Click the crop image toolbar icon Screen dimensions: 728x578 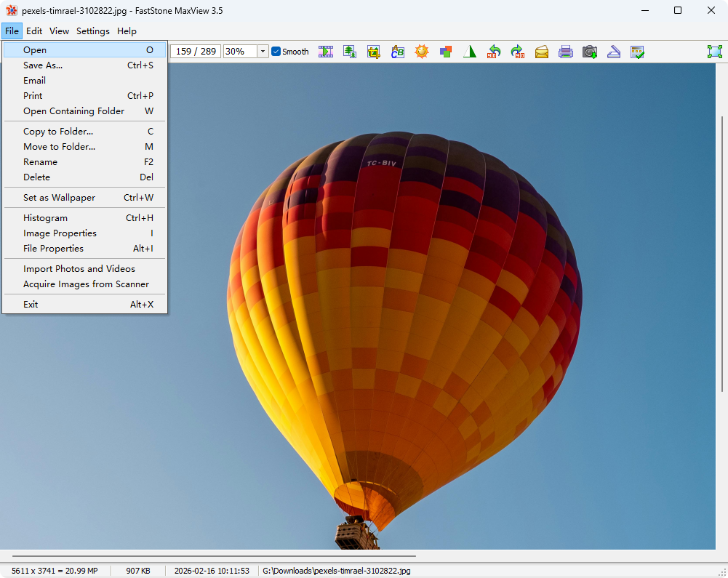374,52
